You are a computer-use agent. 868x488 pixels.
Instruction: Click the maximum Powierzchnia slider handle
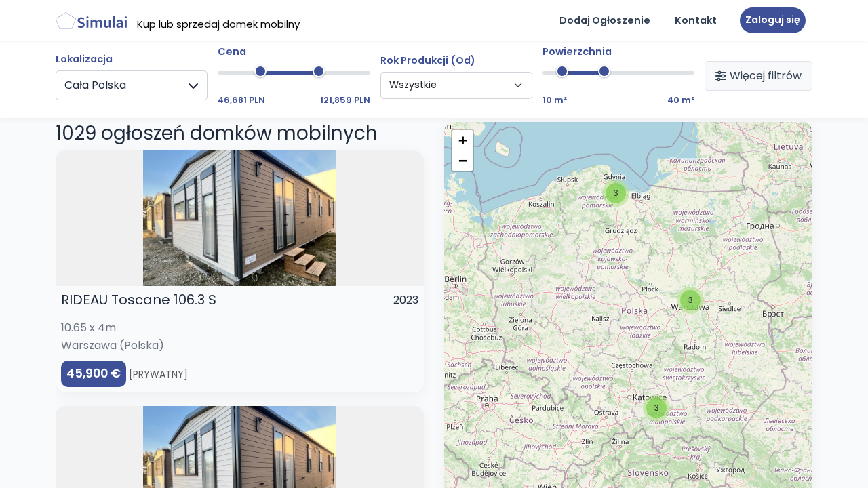click(604, 72)
